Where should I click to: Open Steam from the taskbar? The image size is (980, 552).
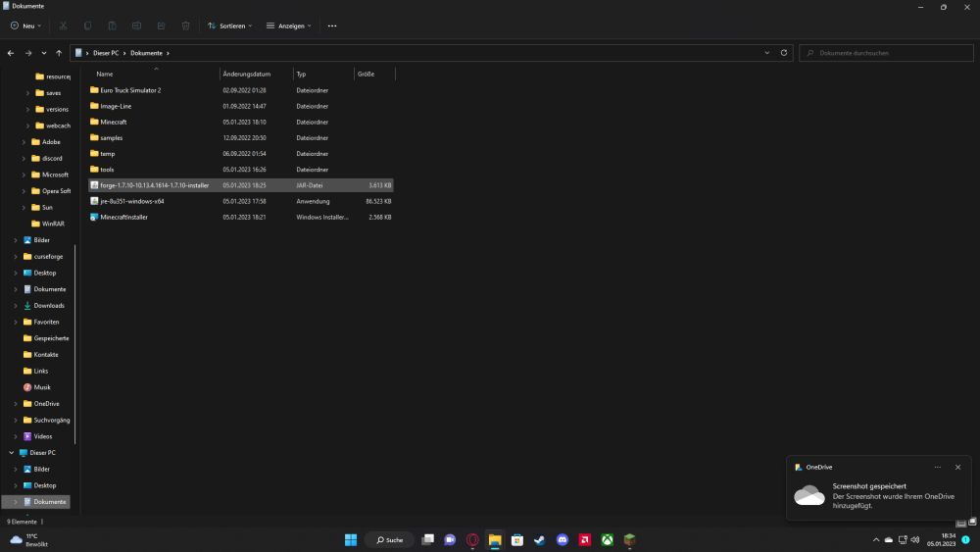539,539
